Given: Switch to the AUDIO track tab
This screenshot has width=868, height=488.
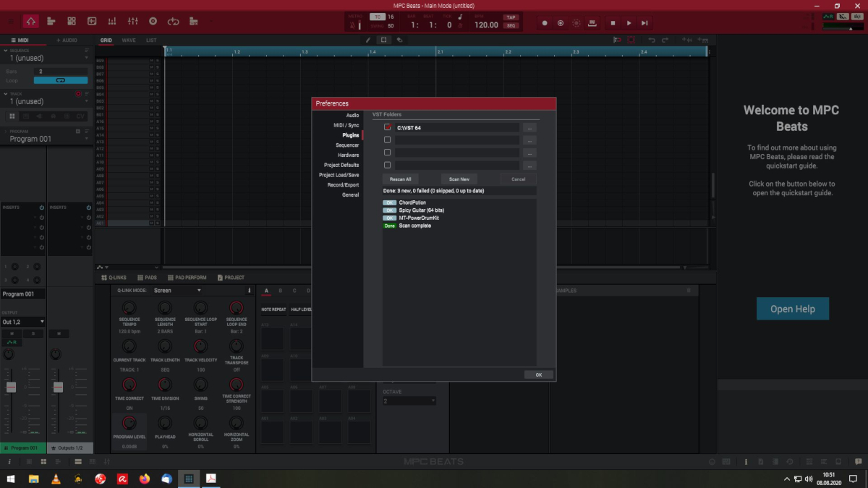Looking at the screenshot, I should point(67,40).
